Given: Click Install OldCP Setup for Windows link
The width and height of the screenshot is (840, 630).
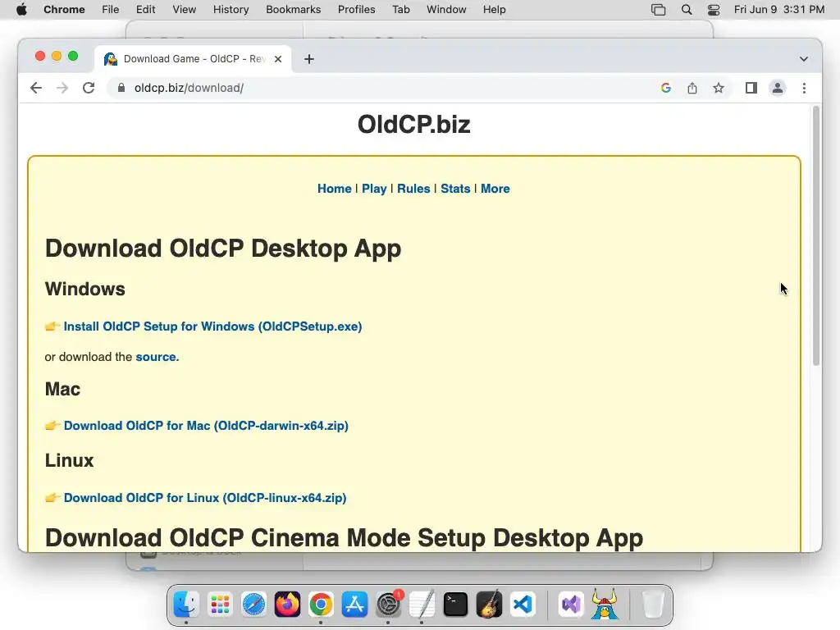Looking at the screenshot, I should point(212,326).
